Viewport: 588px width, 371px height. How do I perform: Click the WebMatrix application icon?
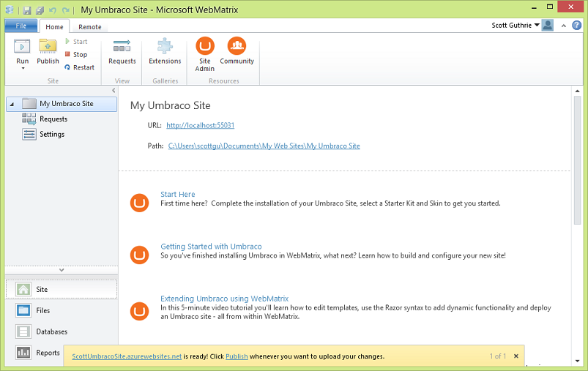coord(10,10)
